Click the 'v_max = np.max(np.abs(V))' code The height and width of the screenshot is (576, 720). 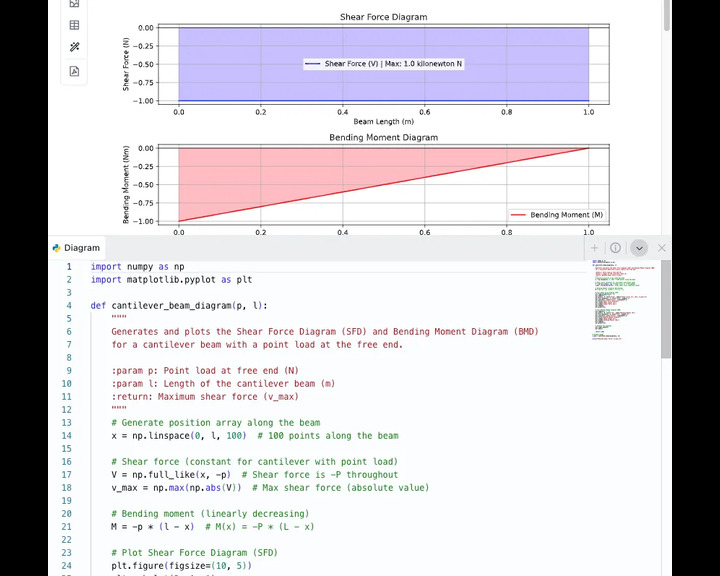point(176,488)
